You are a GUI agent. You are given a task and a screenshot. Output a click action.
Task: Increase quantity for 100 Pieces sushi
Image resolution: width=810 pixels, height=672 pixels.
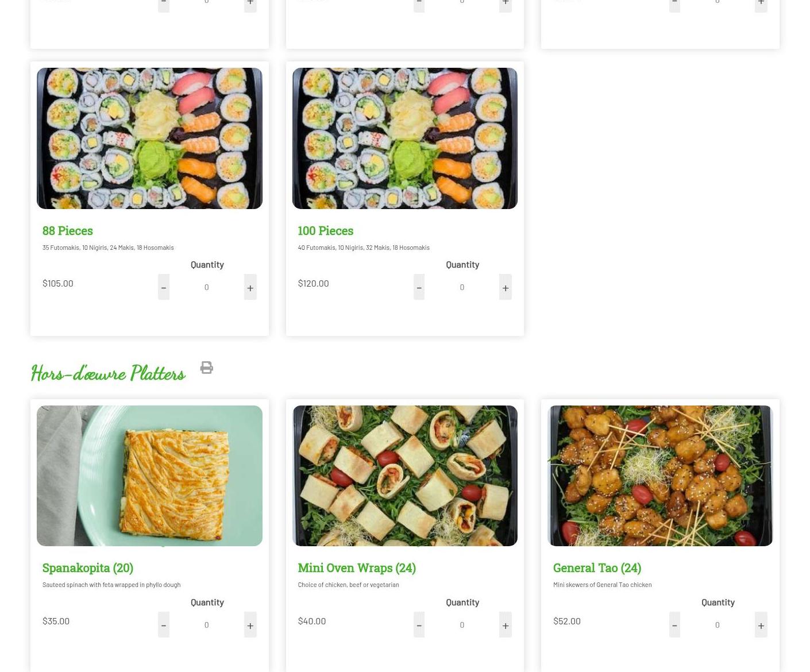pyautogui.click(x=506, y=287)
